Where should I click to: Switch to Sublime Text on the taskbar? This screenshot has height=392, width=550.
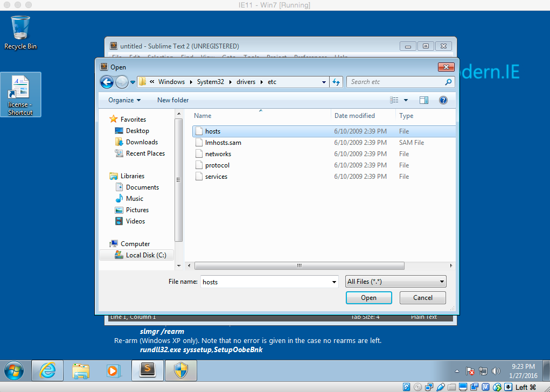[x=147, y=370]
